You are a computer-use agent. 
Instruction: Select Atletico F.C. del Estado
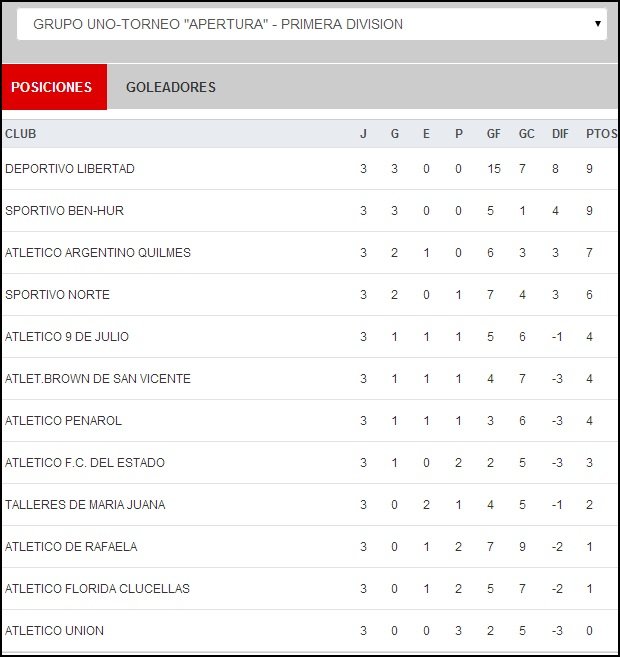coord(85,463)
